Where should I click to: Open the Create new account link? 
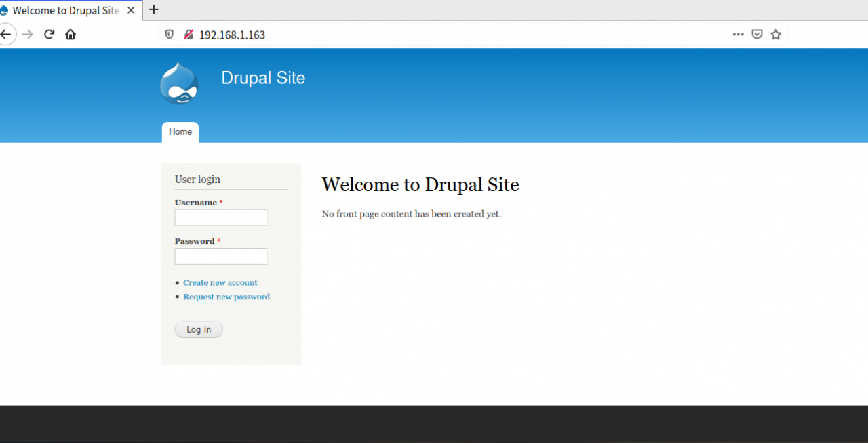pos(220,283)
